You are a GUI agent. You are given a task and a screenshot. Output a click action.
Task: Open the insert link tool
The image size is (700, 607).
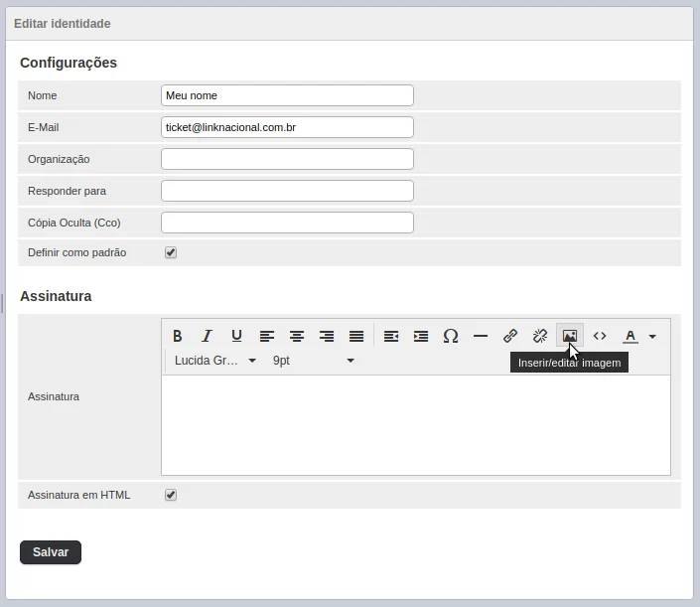tap(510, 336)
